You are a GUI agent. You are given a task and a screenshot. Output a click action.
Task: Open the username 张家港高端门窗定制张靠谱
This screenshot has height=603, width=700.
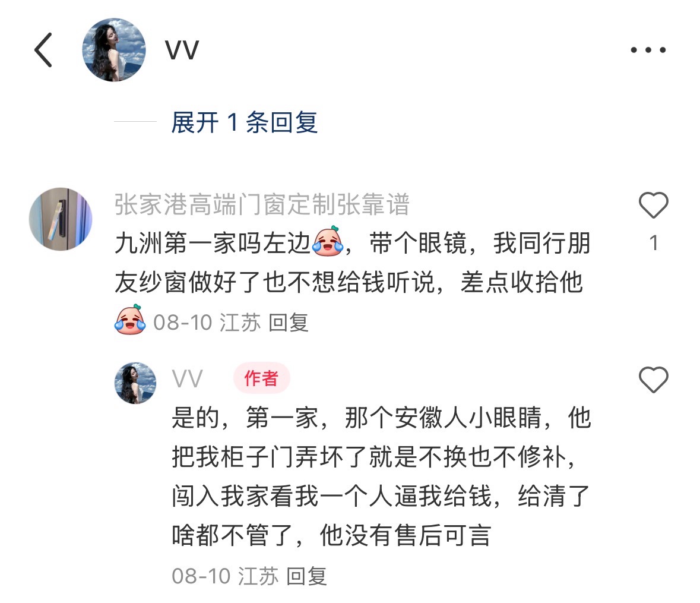[262, 204]
